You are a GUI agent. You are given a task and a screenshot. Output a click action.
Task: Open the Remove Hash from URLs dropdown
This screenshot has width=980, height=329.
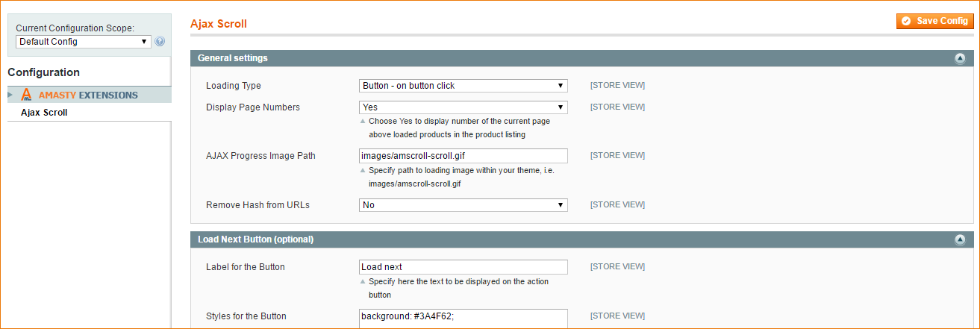tap(464, 205)
